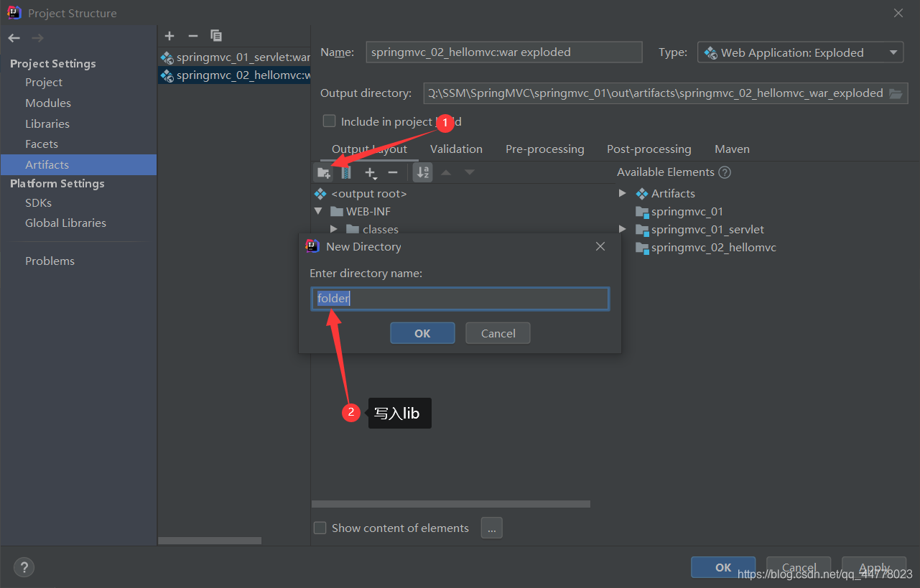Switch to the Post-processing tab
Screen dimensions: 920x588
[649, 149]
